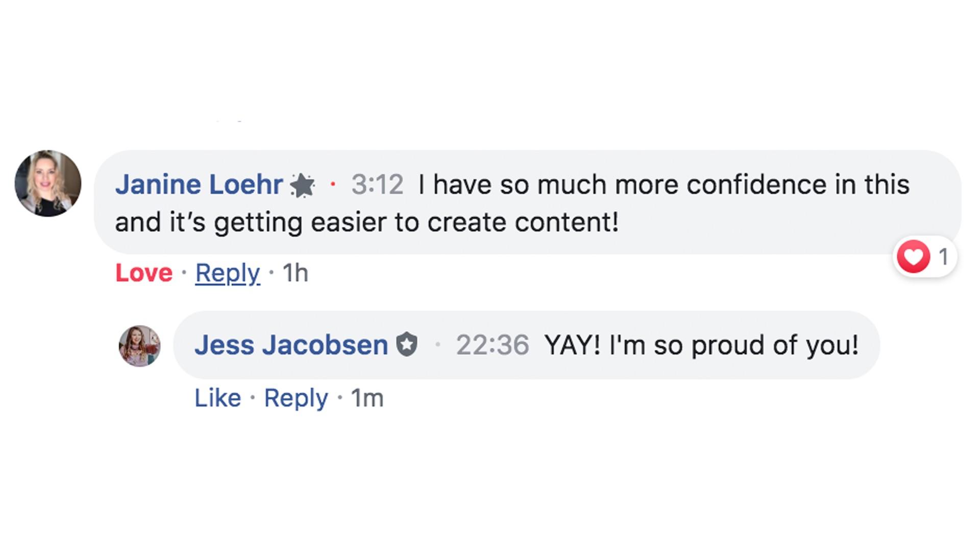
Task: Jump to video timestamp 22:36
Action: coord(492,345)
